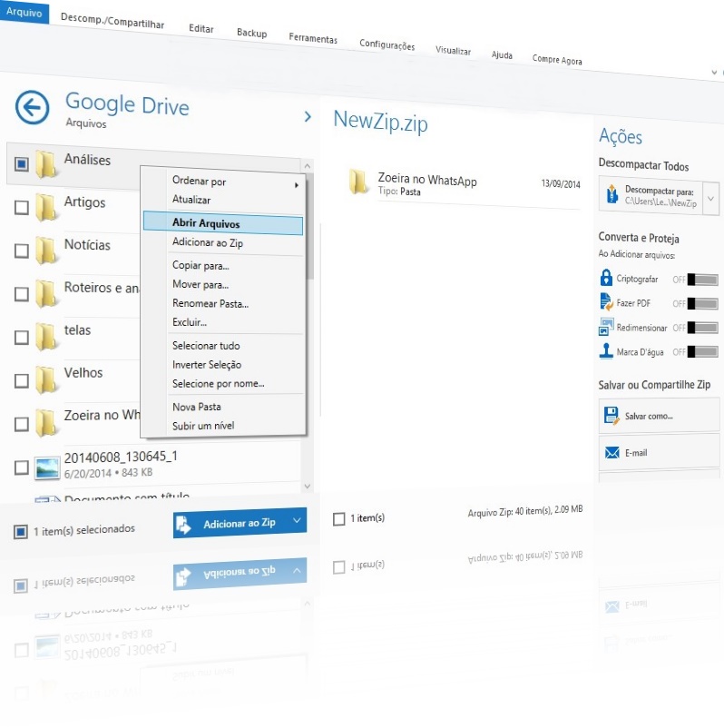Check the Artigos folder checkbox
724x728 pixels.
pos(22,208)
